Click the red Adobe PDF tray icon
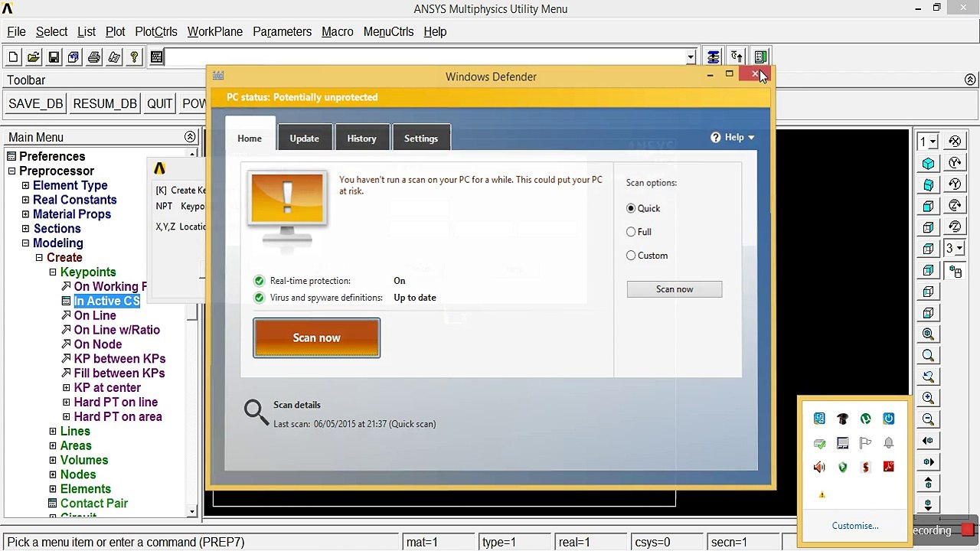This screenshot has width=980, height=551. point(888,467)
